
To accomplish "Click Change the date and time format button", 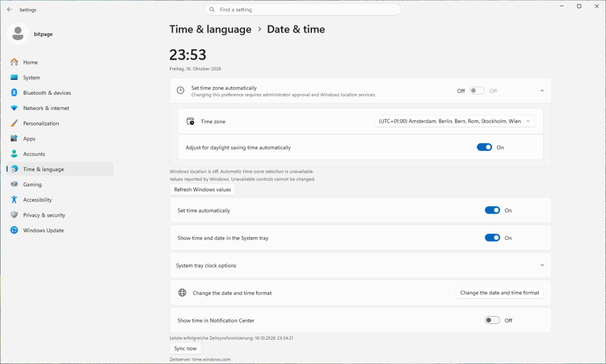I will [499, 292].
